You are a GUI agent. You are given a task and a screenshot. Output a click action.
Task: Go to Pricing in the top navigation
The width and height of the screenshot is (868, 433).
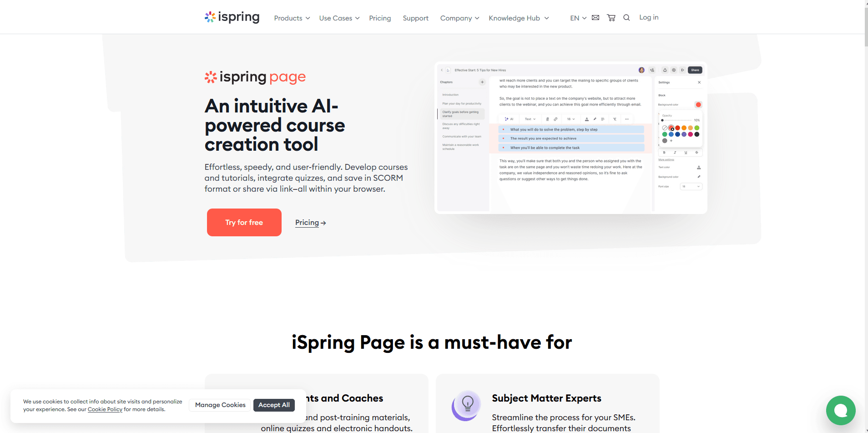point(380,18)
